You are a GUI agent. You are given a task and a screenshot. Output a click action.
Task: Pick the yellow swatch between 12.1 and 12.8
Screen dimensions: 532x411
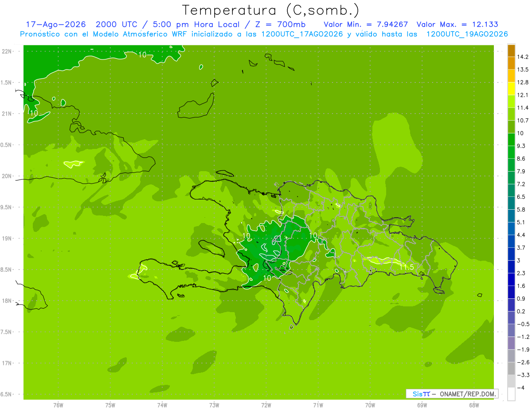pos(511,89)
